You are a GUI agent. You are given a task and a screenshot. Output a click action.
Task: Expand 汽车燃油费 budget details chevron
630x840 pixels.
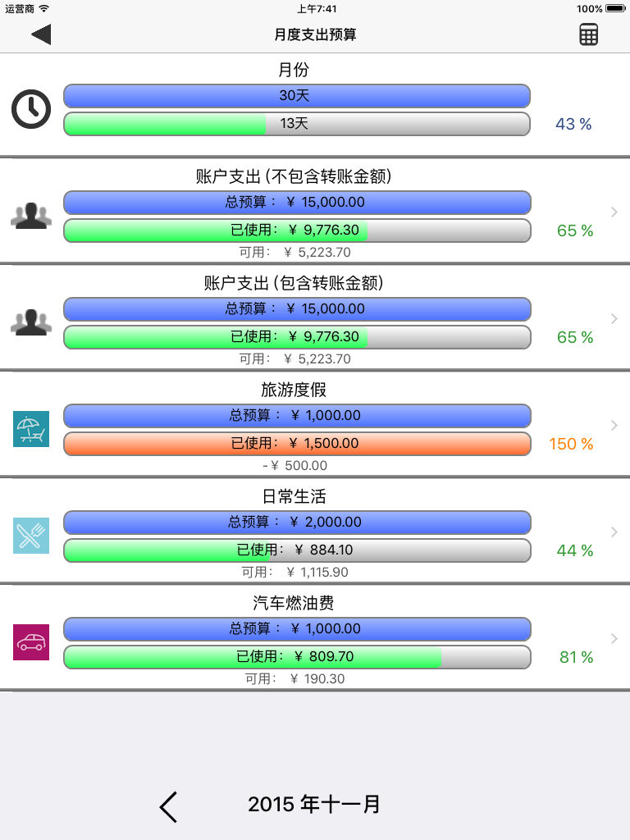tap(614, 638)
